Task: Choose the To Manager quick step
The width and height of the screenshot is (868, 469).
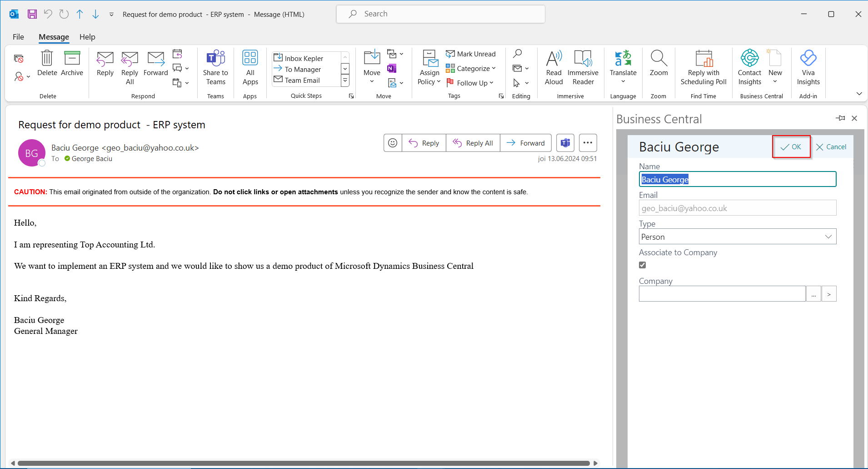Action: click(306, 69)
